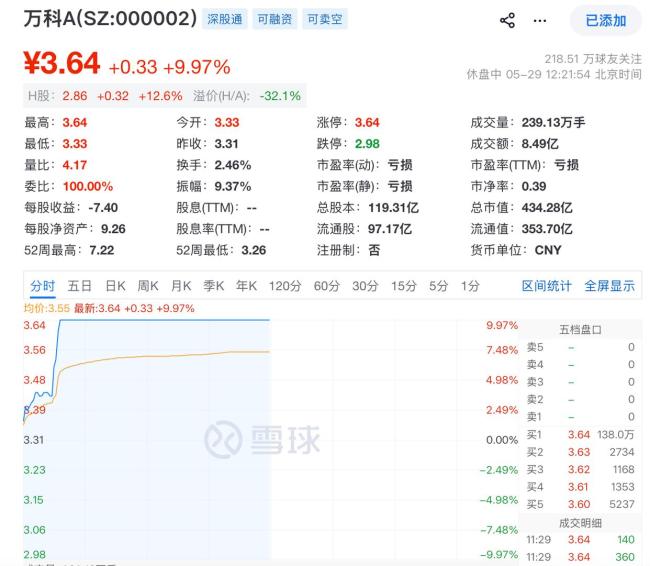Switch to the 周K tab
This screenshot has height=566, width=650.
pyautogui.click(x=148, y=286)
